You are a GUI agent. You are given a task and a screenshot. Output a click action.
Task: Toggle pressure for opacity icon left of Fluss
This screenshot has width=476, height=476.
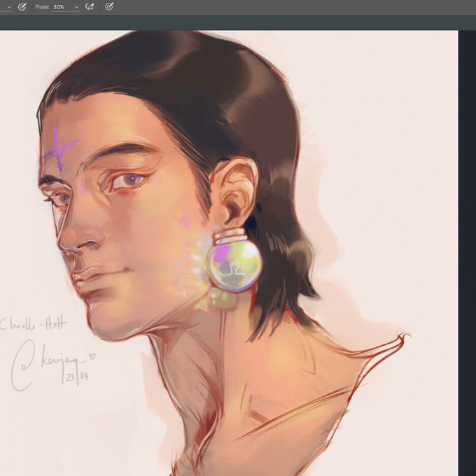click(22, 7)
